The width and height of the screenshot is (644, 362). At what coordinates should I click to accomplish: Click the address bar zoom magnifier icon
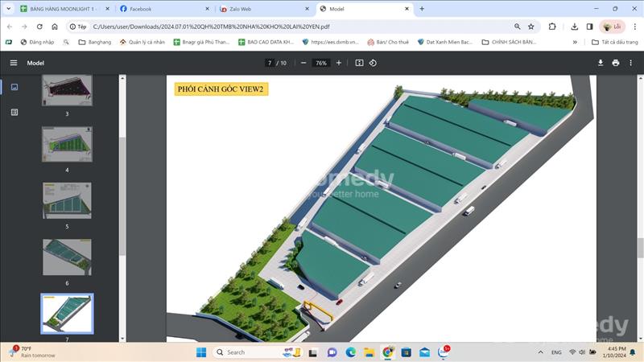(517, 27)
